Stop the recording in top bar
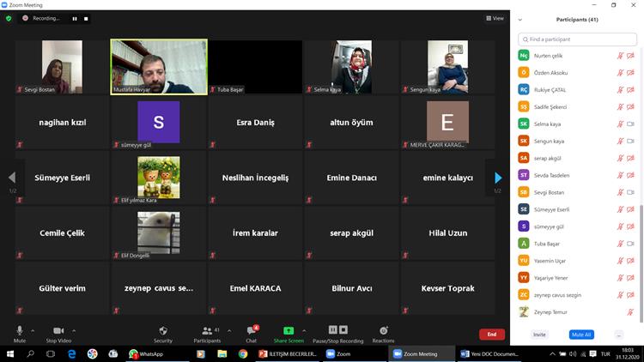Image resolution: width=644 pixels, height=362 pixels. (x=86, y=19)
